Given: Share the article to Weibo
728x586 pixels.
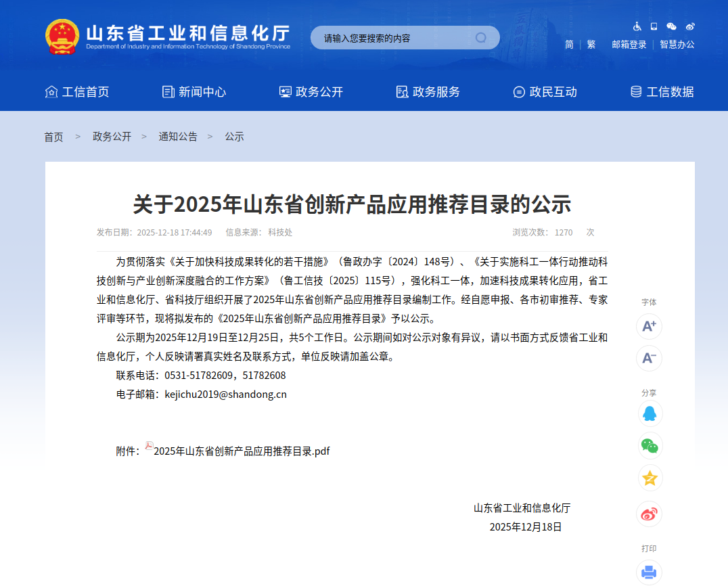Looking at the screenshot, I should (x=649, y=514).
